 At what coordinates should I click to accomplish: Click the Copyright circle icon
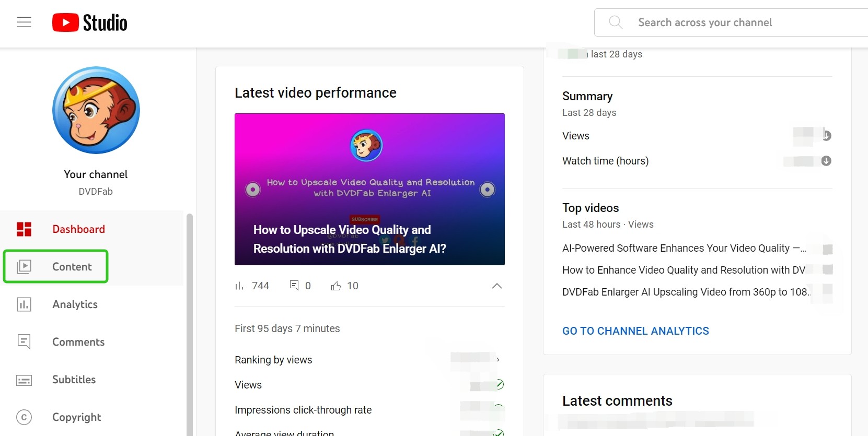(24, 417)
